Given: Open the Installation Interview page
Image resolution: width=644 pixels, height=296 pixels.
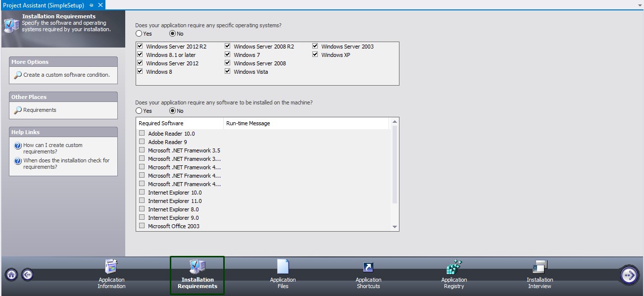Looking at the screenshot, I should (x=539, y=275).
